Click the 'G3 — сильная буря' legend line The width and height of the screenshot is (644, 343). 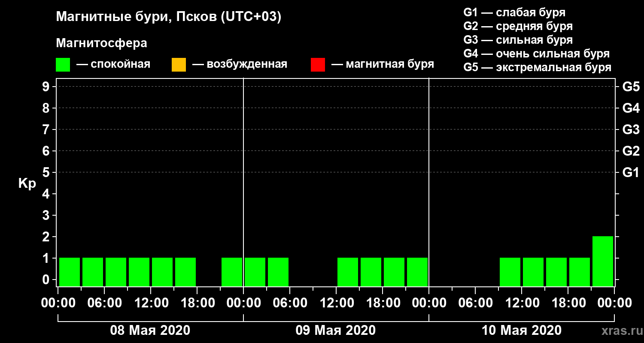[x=518, y=40]
